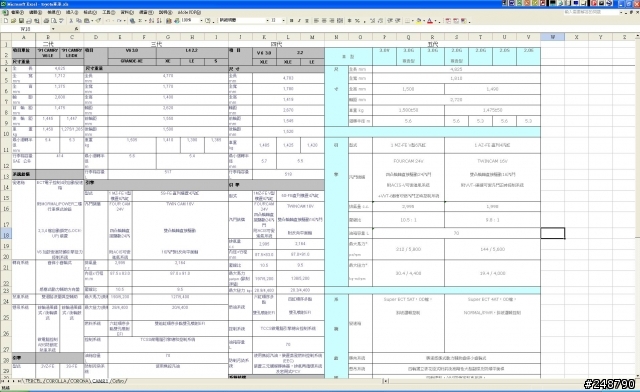The height and width of the screenshot is (392, 640).
Task: Open the AutoSum functions dropdown arrow
Action: [146, 20]
